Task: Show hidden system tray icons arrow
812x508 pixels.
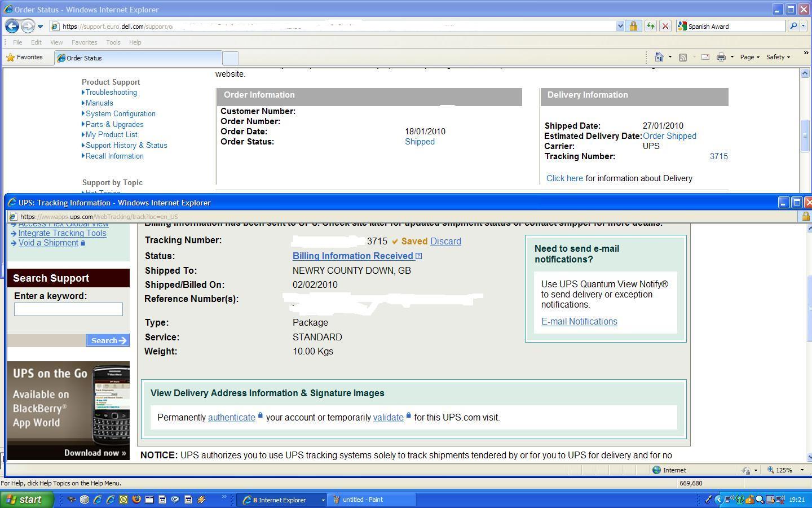Action: click(718, 500)
